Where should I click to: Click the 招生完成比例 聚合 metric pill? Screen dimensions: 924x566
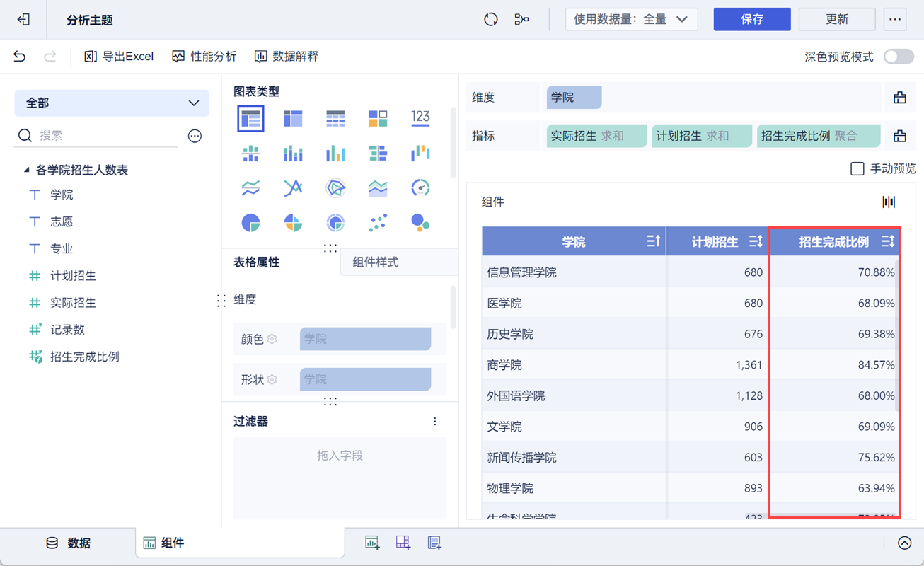point(819,136)
